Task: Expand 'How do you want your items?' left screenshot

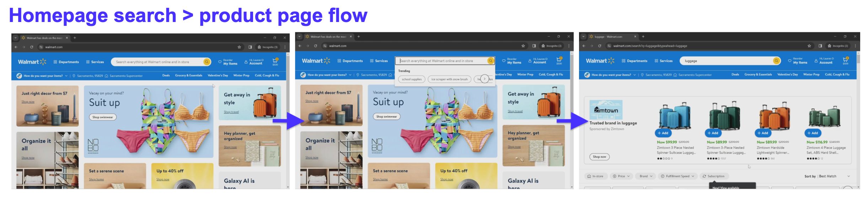Action: click(x=45, y=76)
